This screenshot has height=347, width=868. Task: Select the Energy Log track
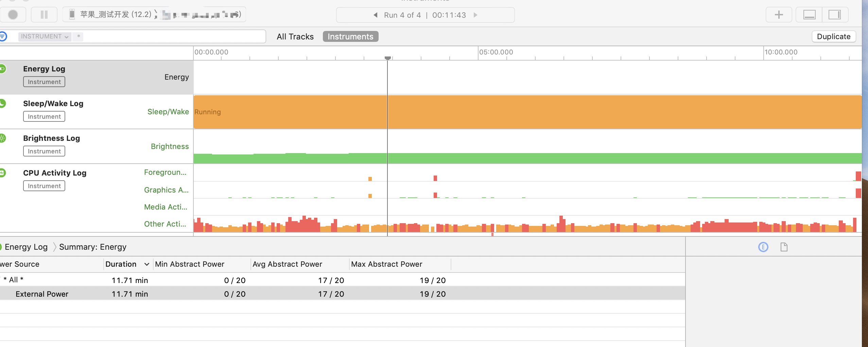click(97, 78)
